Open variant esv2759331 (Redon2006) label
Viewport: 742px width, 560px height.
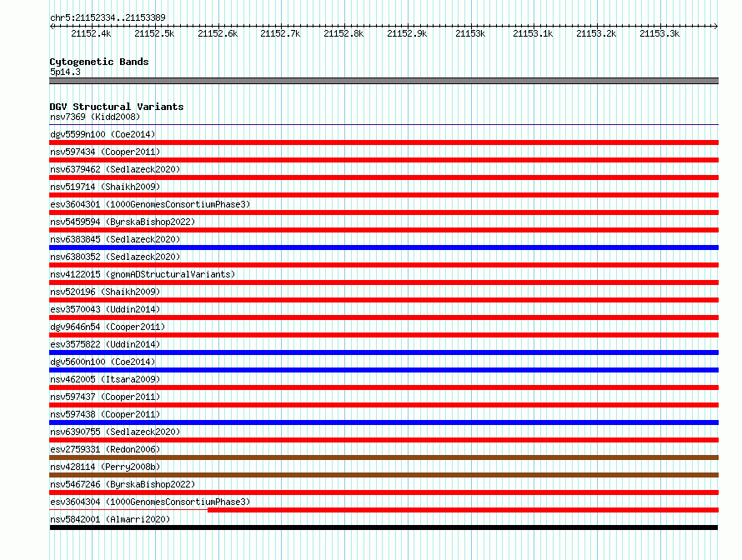pos(105,449)
